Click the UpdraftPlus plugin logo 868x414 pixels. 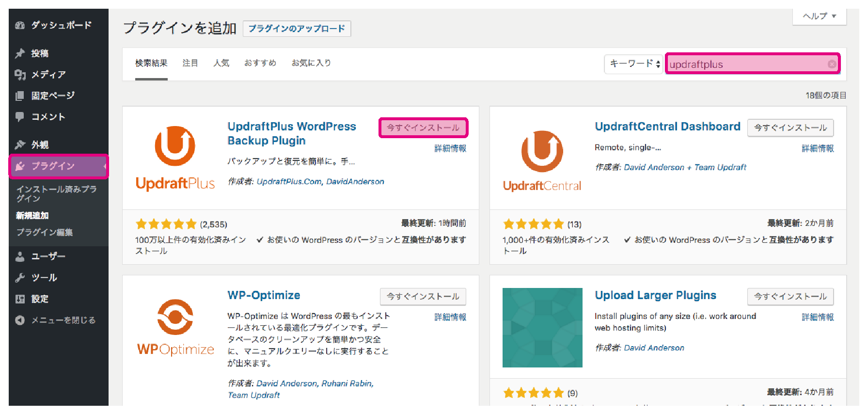175,158
